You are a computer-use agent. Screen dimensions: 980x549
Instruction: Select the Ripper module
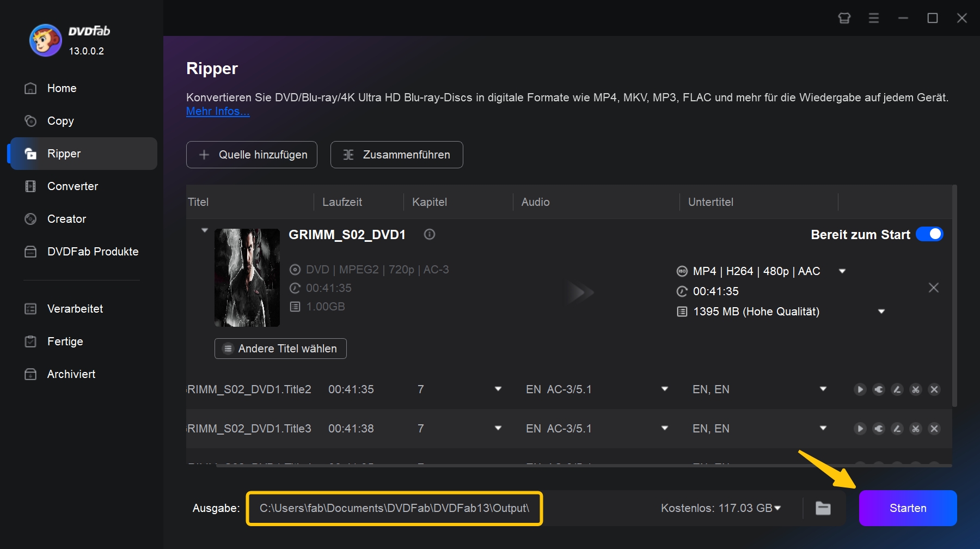pyautogui.click(x=84, y=154)
